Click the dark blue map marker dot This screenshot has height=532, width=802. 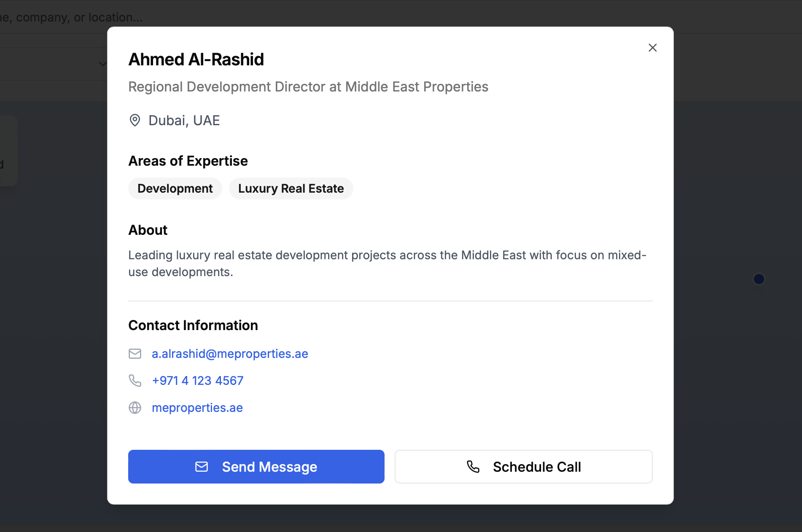click(x=759, y=279)
